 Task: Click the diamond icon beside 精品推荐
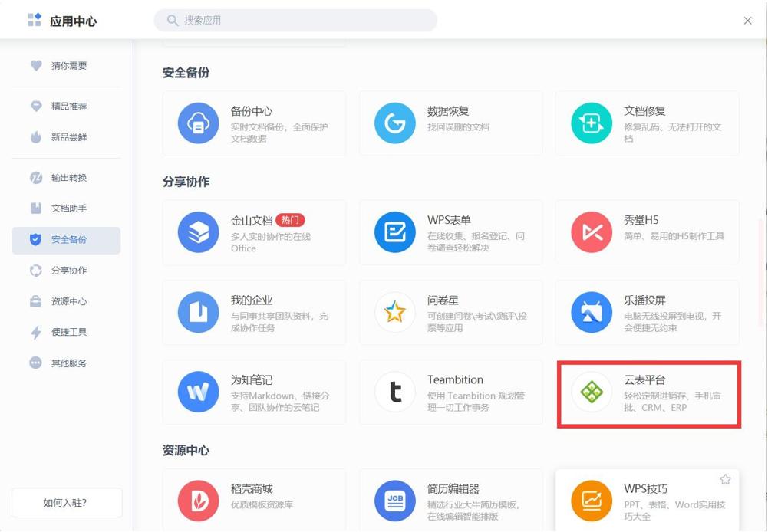click(36, 106)
